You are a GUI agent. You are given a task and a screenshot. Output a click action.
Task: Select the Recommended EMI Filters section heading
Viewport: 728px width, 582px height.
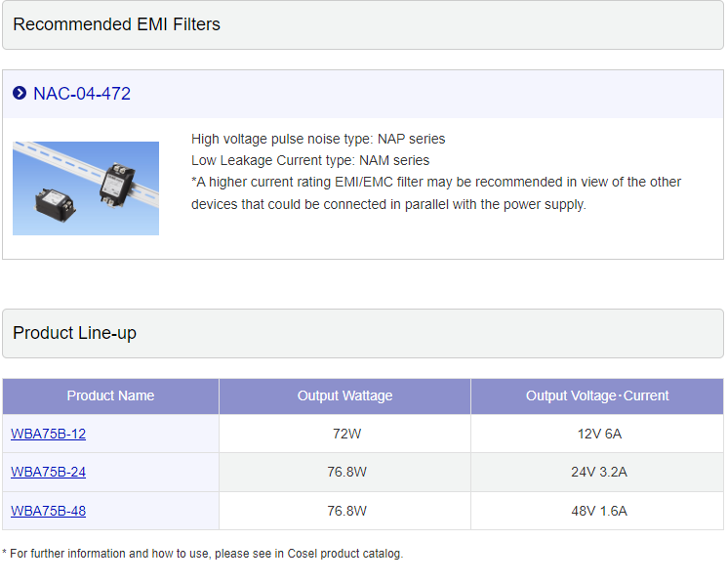[116, 24]
